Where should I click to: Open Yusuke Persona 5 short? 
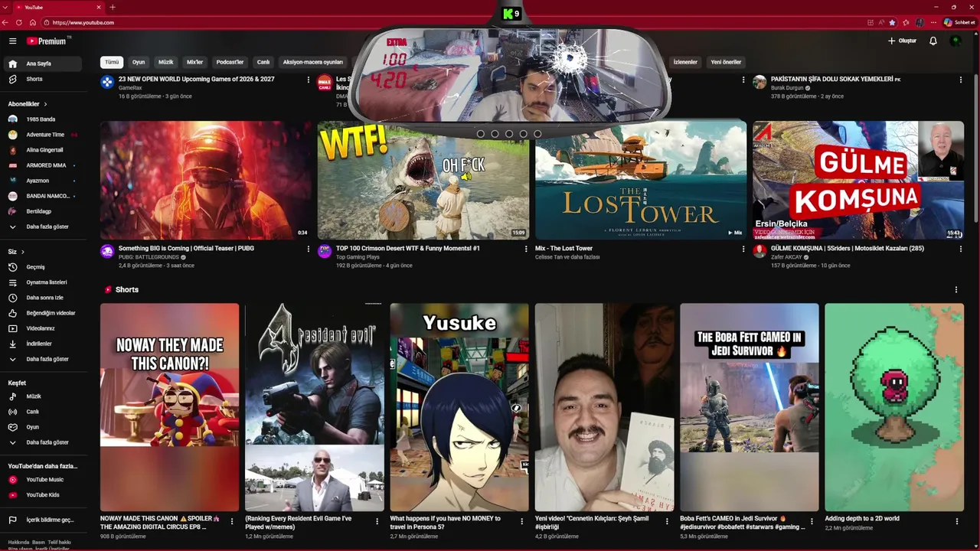pyautogui.click(x=459, y=407)
